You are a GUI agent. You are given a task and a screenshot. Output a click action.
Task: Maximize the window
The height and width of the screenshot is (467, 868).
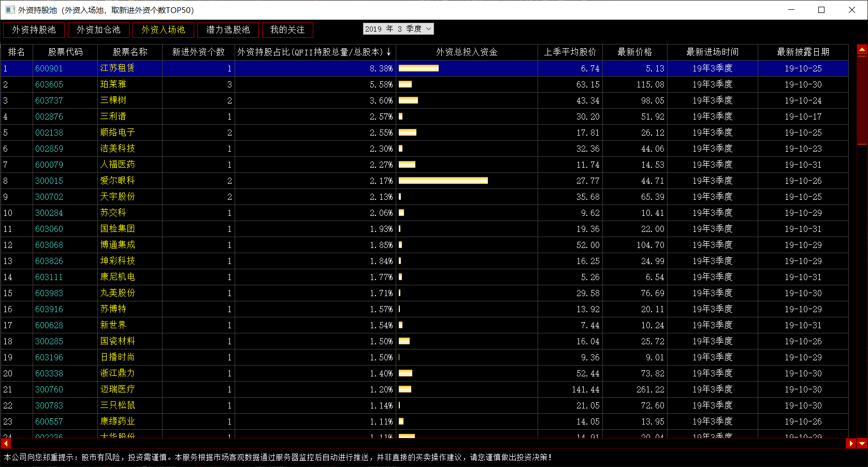821,10
